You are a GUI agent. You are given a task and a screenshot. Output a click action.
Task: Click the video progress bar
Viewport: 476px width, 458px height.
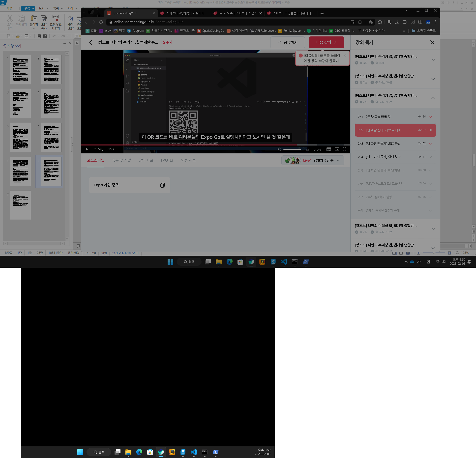click(215, 145)
